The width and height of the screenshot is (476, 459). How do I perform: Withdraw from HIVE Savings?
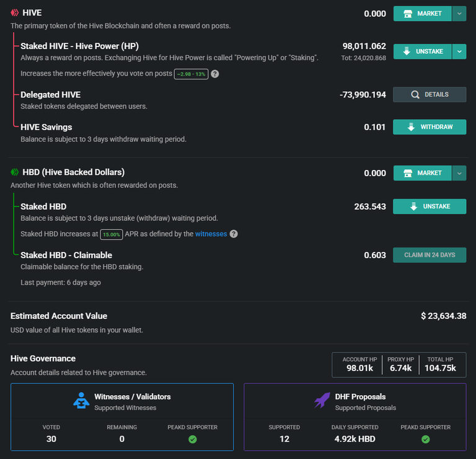point(430,127)
